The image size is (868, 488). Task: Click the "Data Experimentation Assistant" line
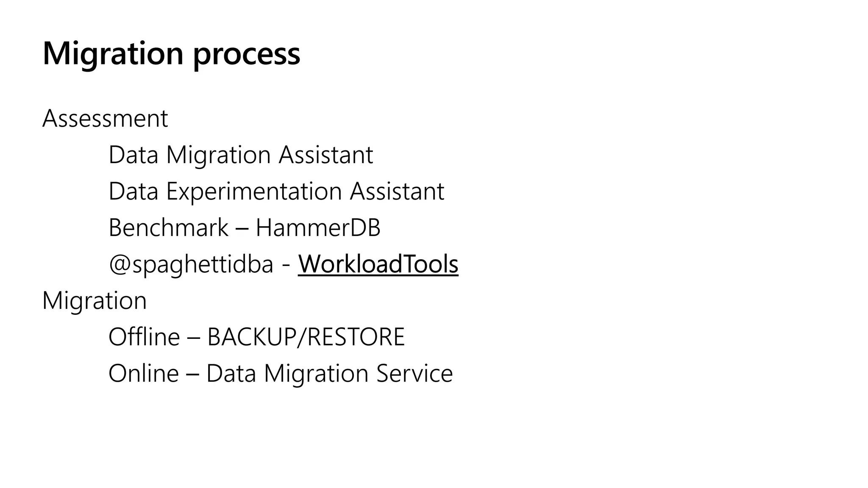tap(276, 191)
